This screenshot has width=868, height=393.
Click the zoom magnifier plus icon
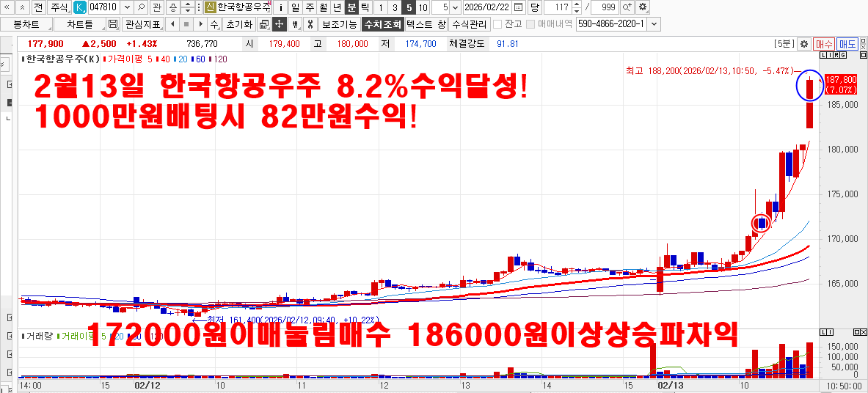627,7
